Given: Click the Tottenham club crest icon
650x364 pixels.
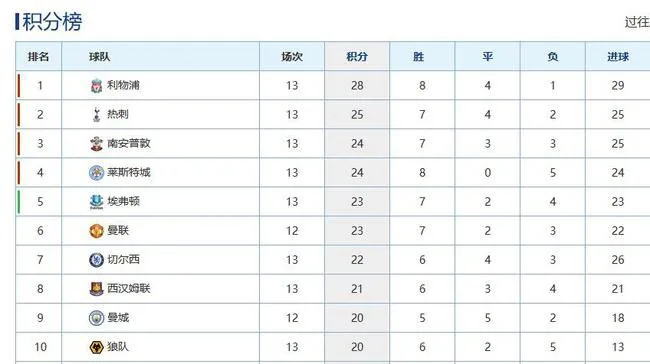Looking at the screenshot, I should click(96, 115).
